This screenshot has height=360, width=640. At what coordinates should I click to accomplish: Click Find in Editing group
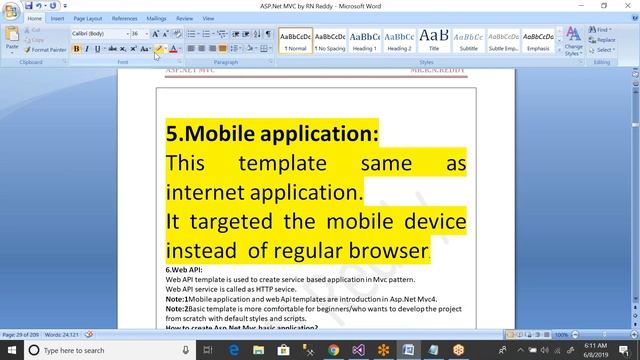coord(600,30)
